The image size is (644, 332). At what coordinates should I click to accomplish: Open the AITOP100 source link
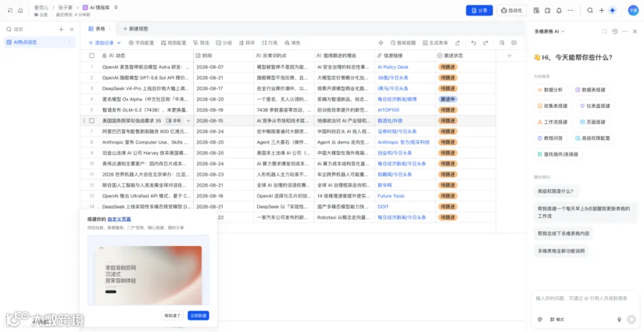tap(389, 110)
